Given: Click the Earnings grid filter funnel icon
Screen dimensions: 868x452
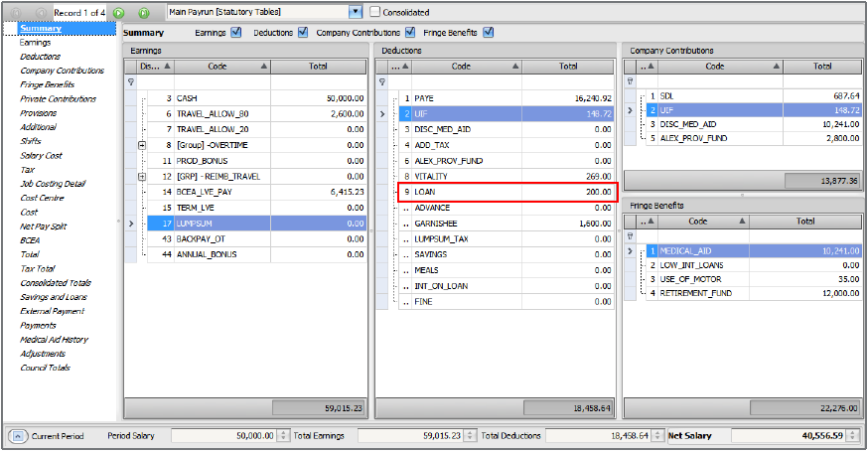Looking at the screenshot, I should (131, 82).
